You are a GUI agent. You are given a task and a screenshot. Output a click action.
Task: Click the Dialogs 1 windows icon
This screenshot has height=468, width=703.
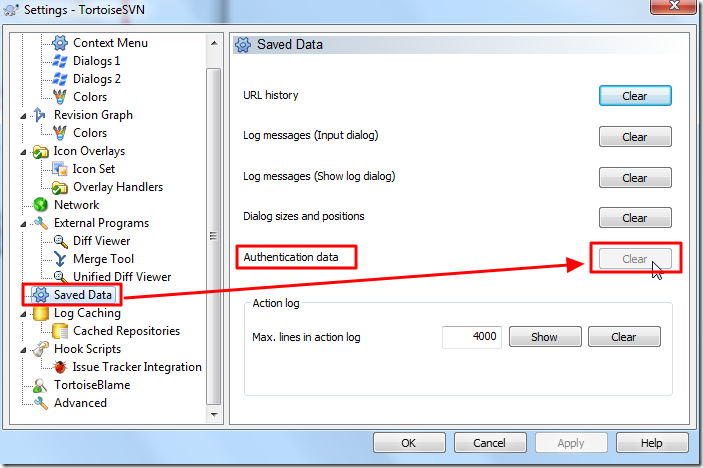pyautogui.click(x=60, y=61)
